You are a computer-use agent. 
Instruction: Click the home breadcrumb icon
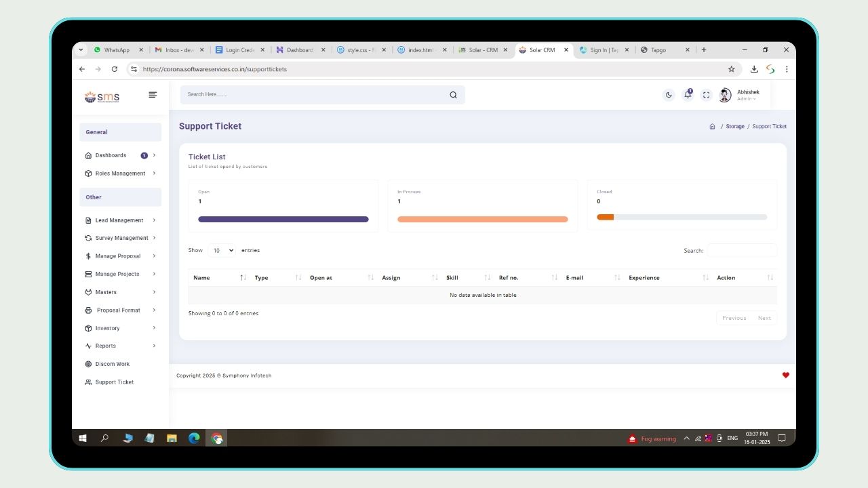pos(712,127)
